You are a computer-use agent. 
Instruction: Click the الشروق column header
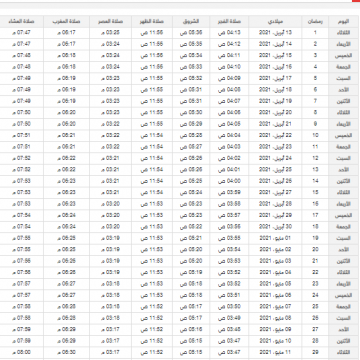click(191, 22)
